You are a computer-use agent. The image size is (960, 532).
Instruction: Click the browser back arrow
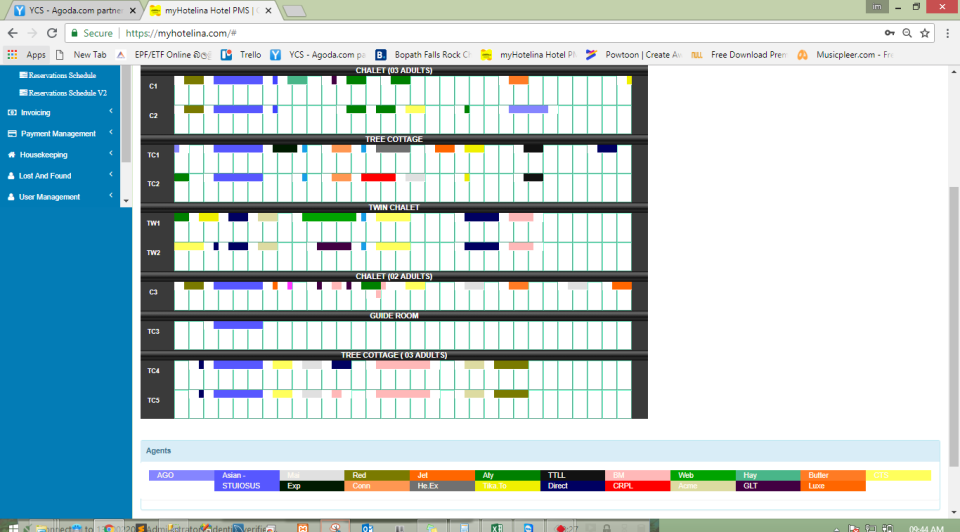12,33
